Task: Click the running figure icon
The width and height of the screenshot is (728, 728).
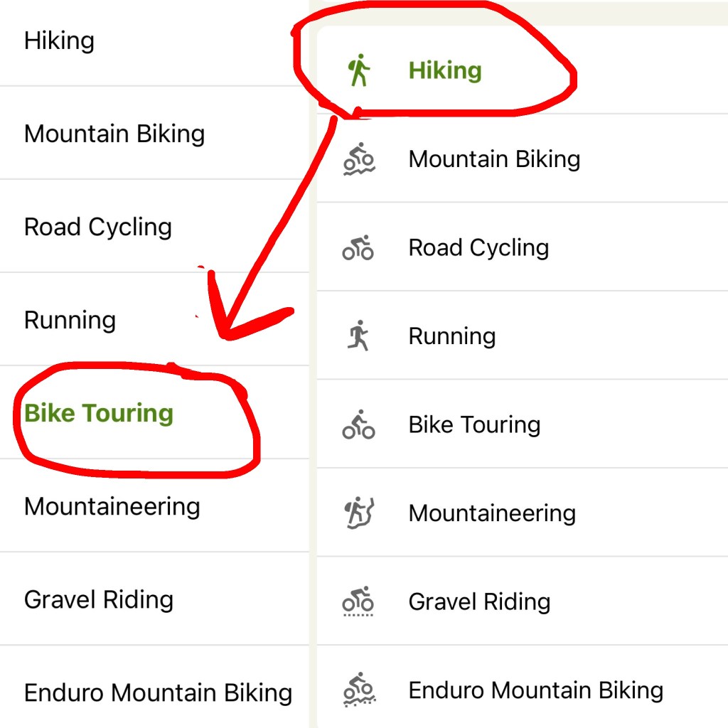Action: click(359, 336)
